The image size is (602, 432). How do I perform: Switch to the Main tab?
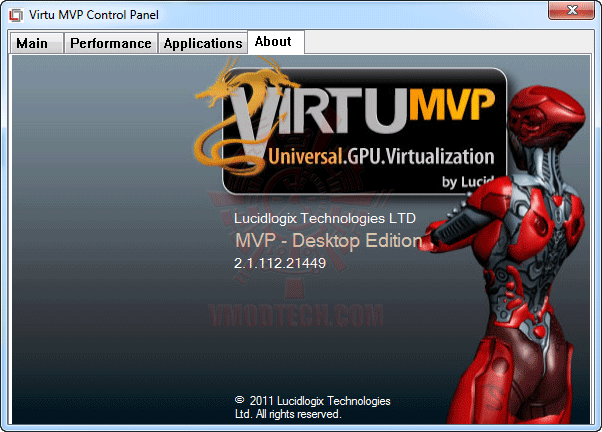(x=36, y=43)
